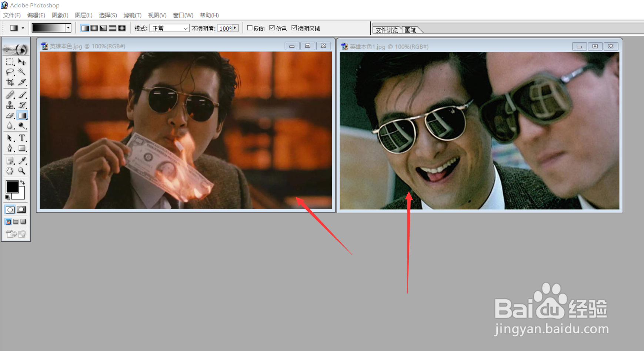Open the opacity slider popup arrow
The width and height of the screenshot is (644, 351).
[235, 28]
